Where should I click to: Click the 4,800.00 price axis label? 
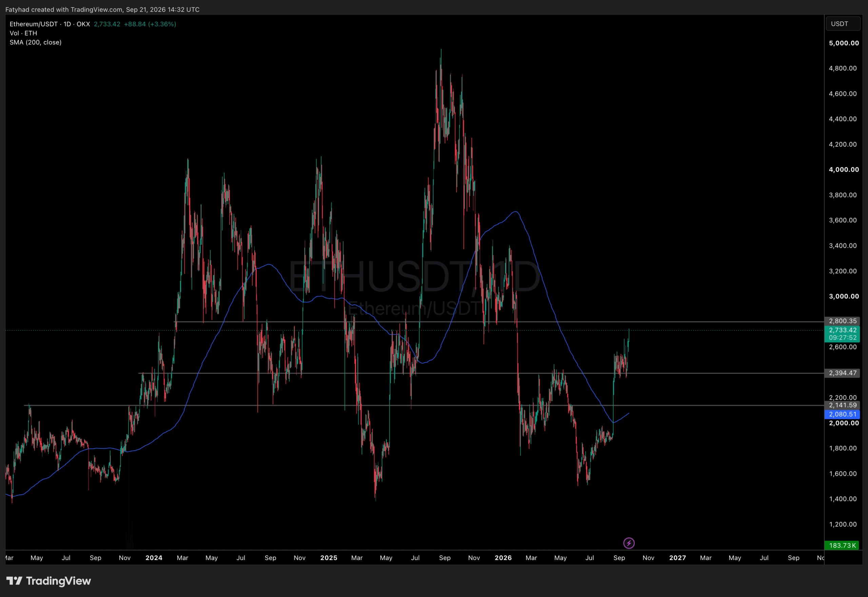click(x=843, y=68)
